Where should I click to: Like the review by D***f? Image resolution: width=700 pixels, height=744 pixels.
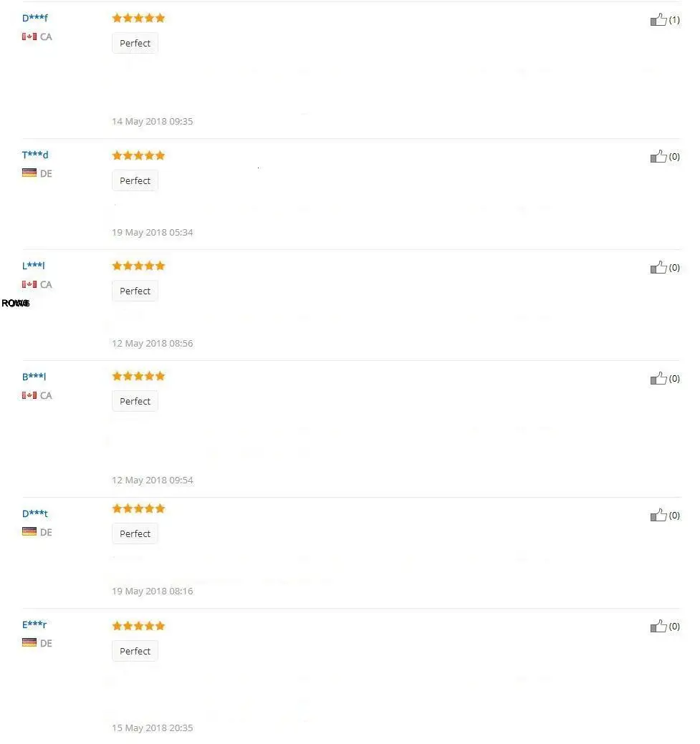click(658, 20)
